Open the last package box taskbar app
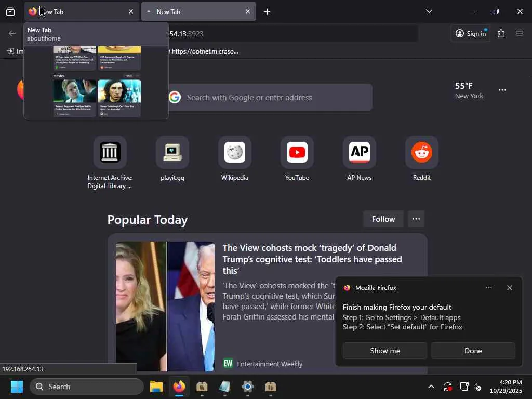Viewport: 532px width, 399px height. (270, 387)
